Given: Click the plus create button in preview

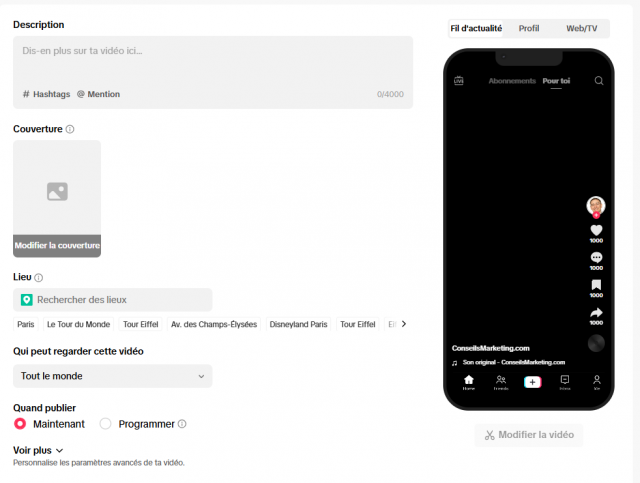Looking at the screenshot, I should point(532,382).
